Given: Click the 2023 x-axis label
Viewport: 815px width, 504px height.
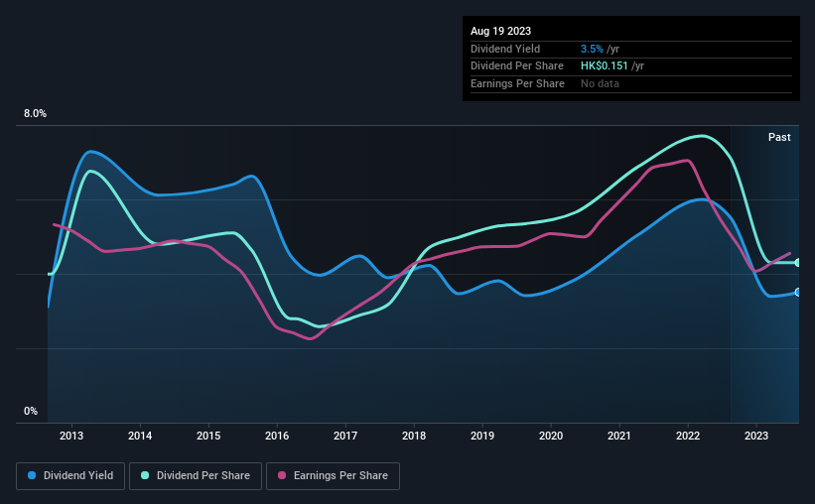Looking at the screenshot, I should 756,436.
